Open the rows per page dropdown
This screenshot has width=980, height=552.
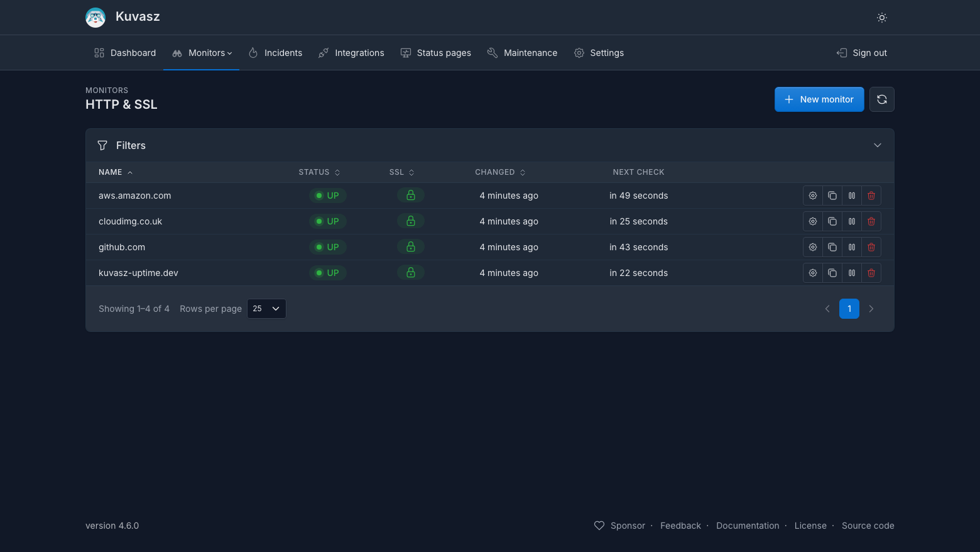(266, 309)
